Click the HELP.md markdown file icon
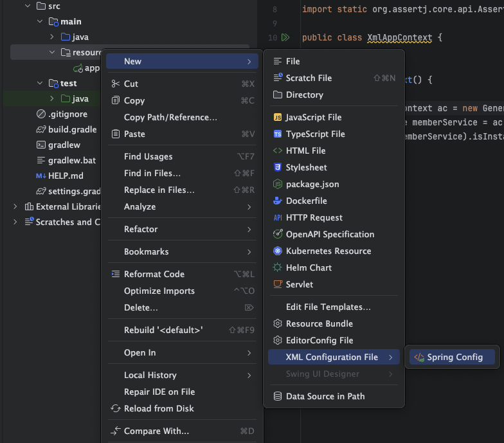 41,176
